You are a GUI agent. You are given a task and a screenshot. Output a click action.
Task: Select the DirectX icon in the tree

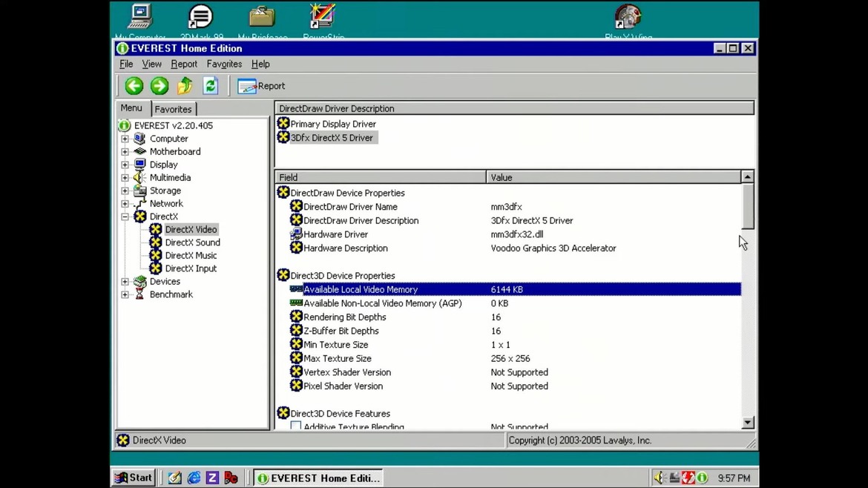click(x=140, y=217)
